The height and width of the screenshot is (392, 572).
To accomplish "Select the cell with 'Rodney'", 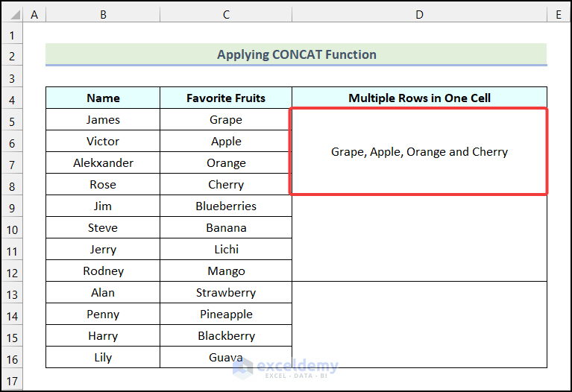I will click(103, 271).
